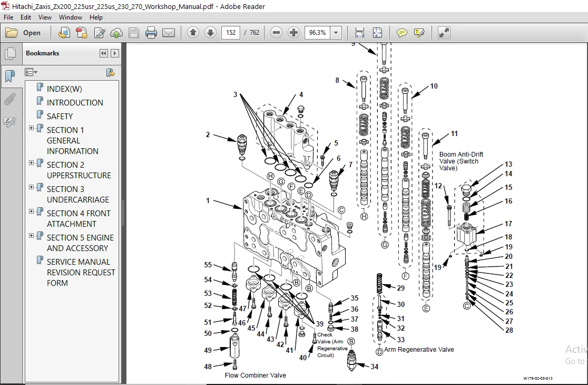588x385 pixels.
Task: Open the File menu
Action: (x=8, y=17)
